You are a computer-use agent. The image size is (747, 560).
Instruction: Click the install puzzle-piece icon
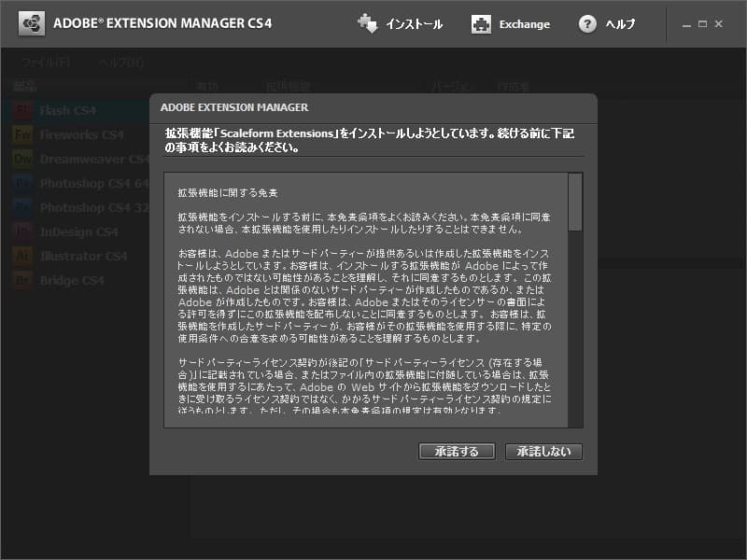point(368,23)
